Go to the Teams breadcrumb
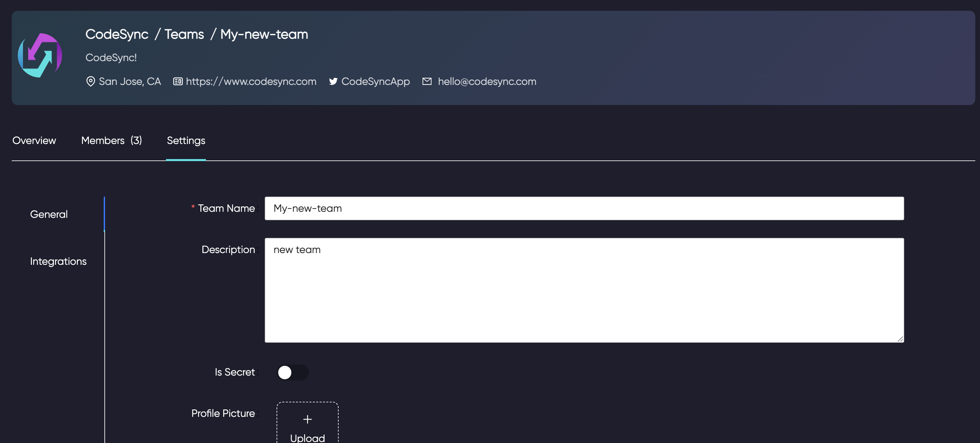The image size is (980, 443). [x=184, y=34]
